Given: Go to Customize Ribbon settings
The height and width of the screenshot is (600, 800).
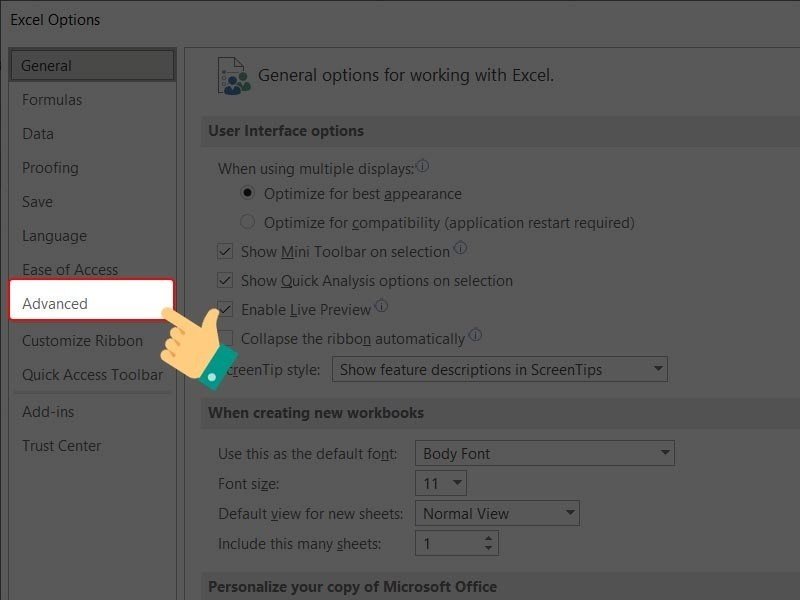Looking at the screenshot, I should [x=82, y=341].
